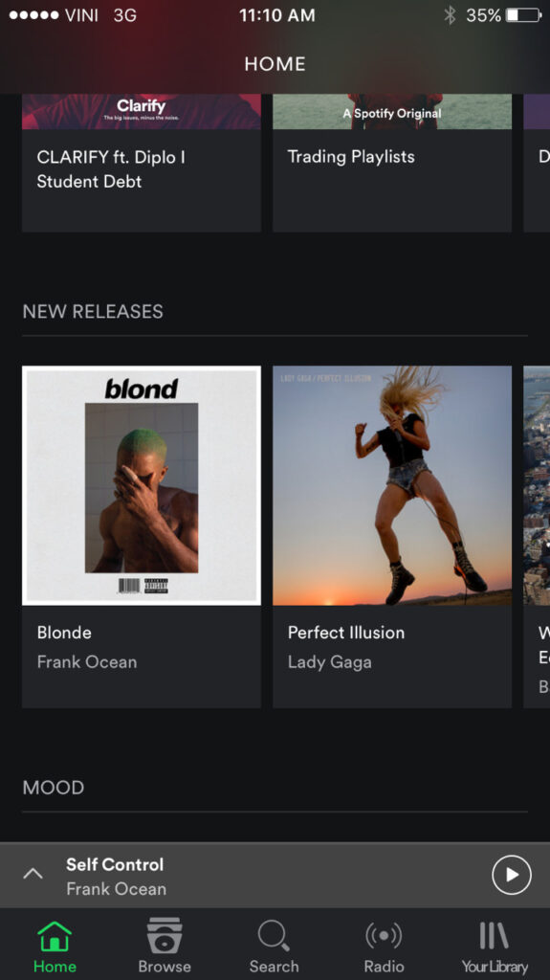550x980 pixels.
Task: Play Self Control with the play button
Action: [511, 875]
